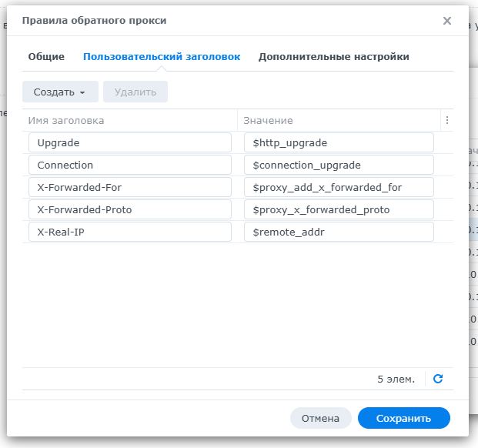Edit the Upgrade header name field
Screen dimensions: 478x448
coord(130,142)
